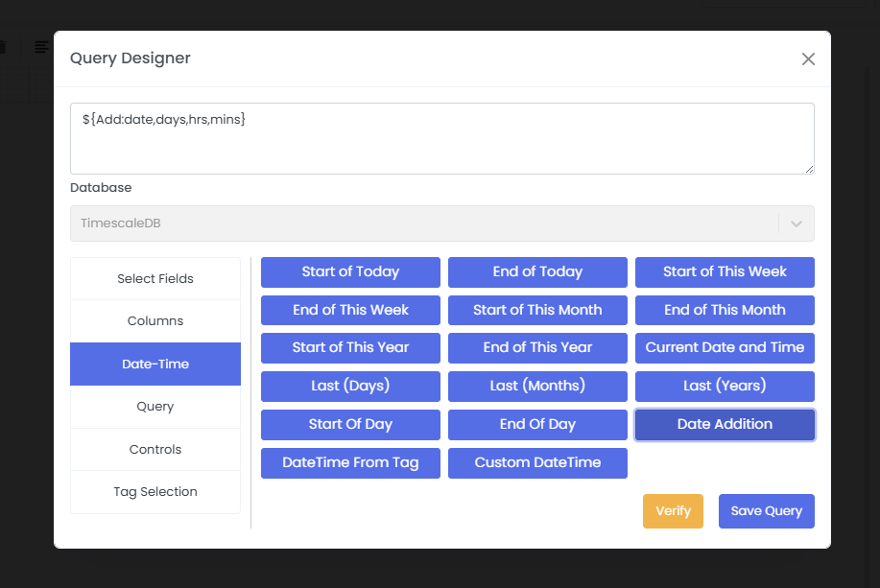Expand the TimescaleDB database dropdown
The width and height of the screenshot is (880, 588).
[796, 223]
